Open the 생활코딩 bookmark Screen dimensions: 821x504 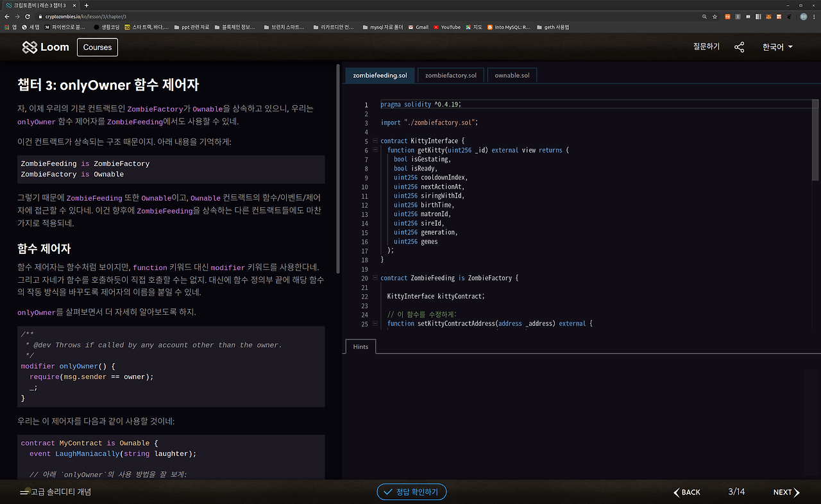pos(106,27)
